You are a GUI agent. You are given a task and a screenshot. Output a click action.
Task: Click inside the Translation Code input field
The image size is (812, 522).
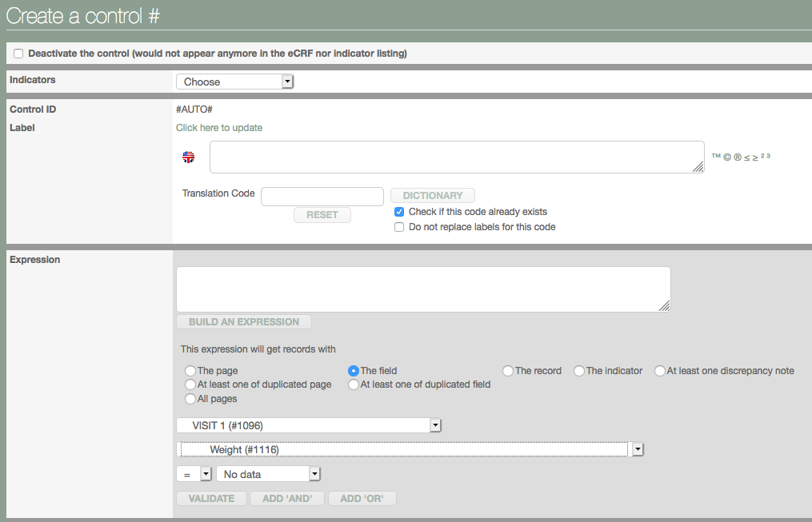click(322, 197)
